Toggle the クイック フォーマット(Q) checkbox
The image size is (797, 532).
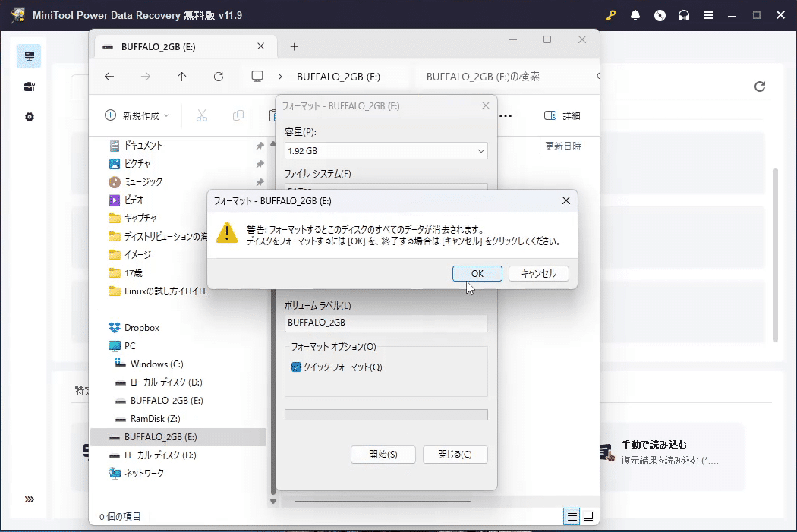pyautogui.click(x=296, y=367)
